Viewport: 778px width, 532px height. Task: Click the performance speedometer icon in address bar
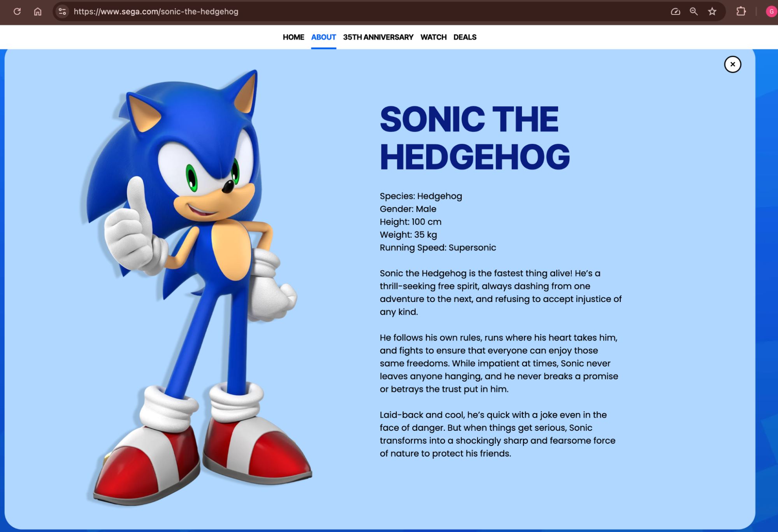(x=675, y=12)
